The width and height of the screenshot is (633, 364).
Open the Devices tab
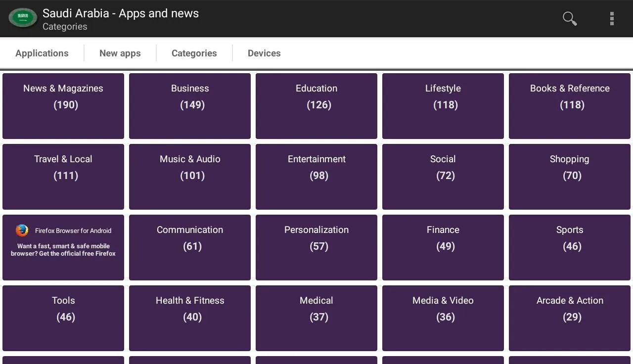(x=264, y=53)
